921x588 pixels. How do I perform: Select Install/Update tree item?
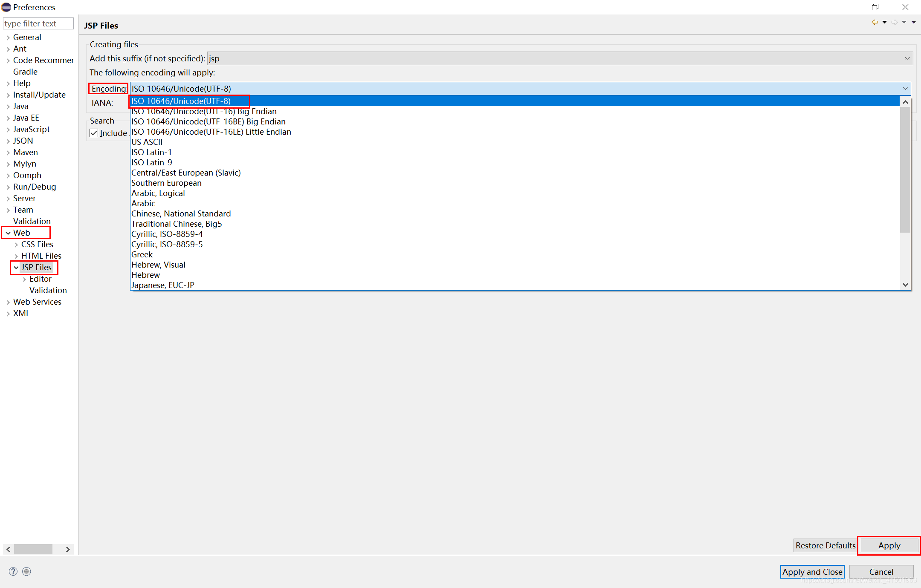point(40,95)
